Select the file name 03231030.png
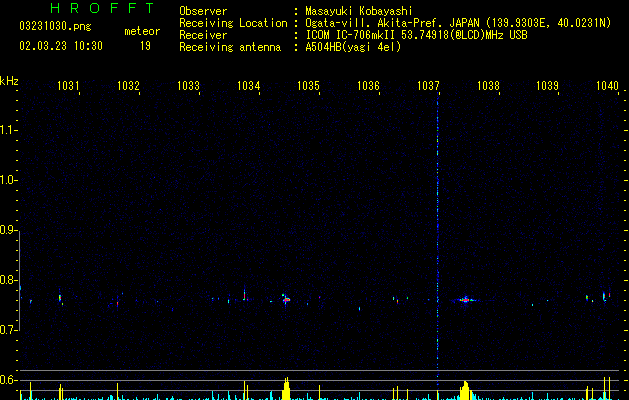Image resolution: width=629 pixels, height=400 pixels. click(x=55, y=26)
